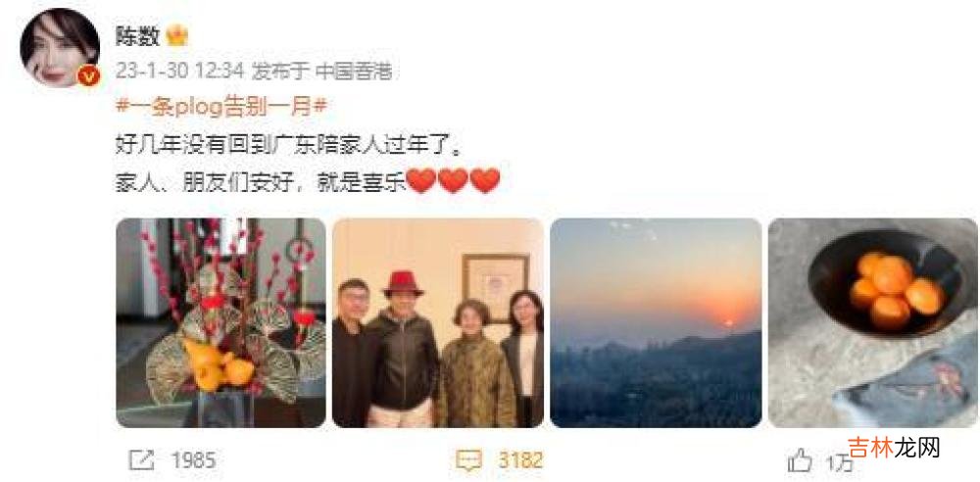Viewport: 980px width, 482px height.
Task: Click the repost share icon
Action: coord(140,460)
